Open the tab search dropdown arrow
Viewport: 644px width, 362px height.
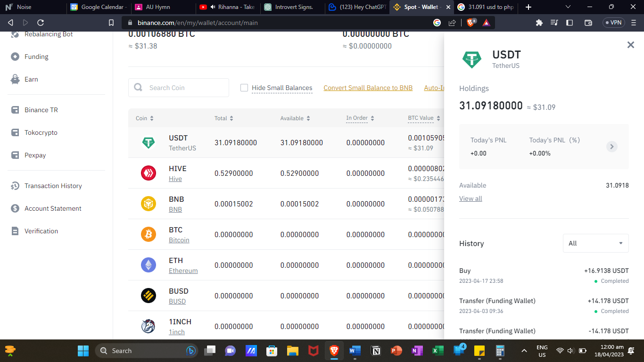[x=568, y=7]
